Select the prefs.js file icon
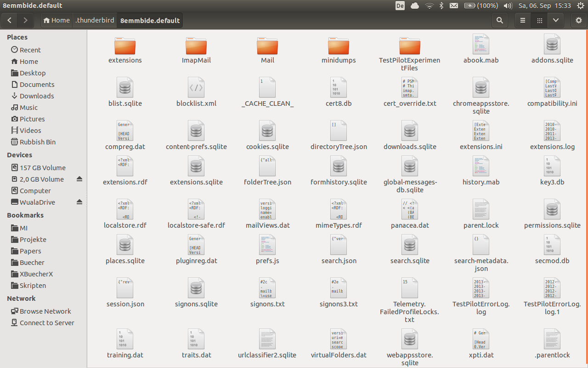This screenshot has height=368, width=588. [267, 245]
